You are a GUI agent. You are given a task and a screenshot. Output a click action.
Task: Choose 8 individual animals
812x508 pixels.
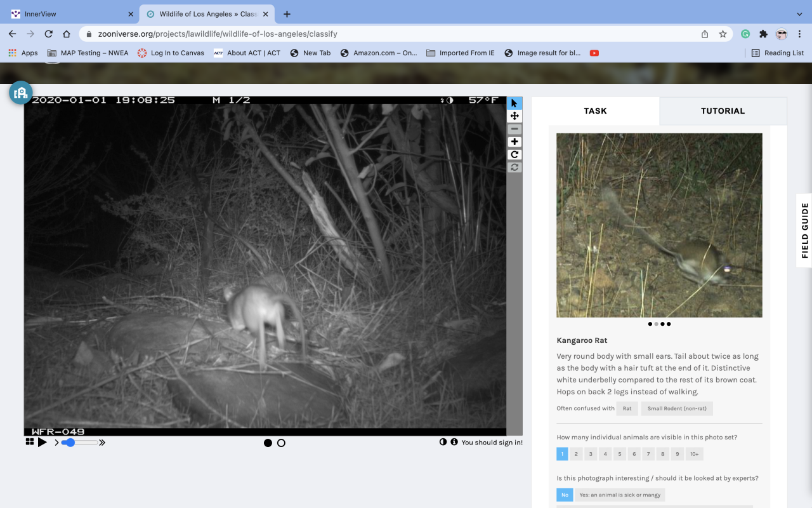pos(663,454)
